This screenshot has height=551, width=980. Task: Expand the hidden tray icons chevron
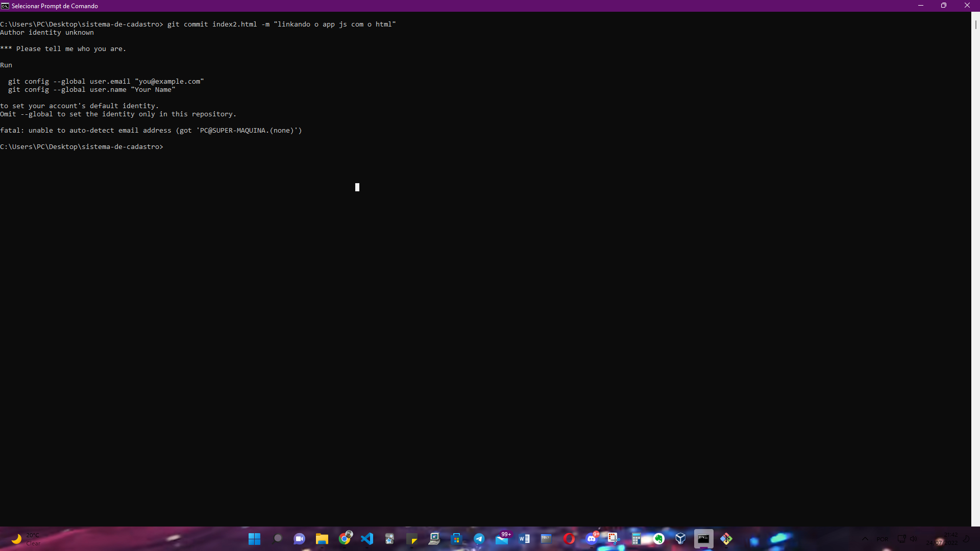coord(865,539)
